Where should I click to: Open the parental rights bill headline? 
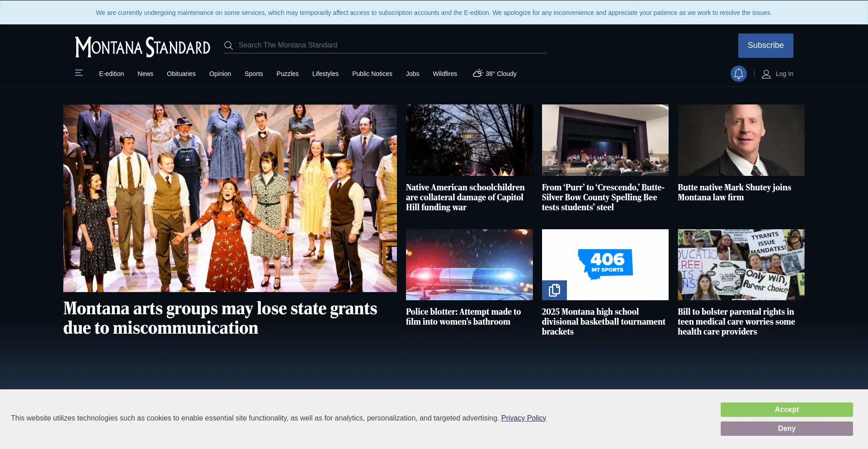[736, 321]
